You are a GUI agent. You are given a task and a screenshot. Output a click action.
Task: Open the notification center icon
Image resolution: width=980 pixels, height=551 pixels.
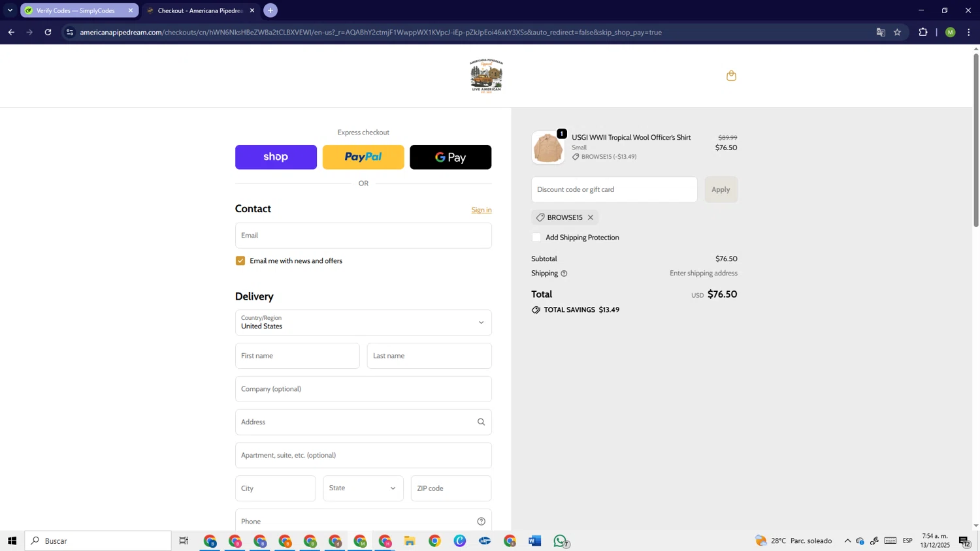coord(964,541)
